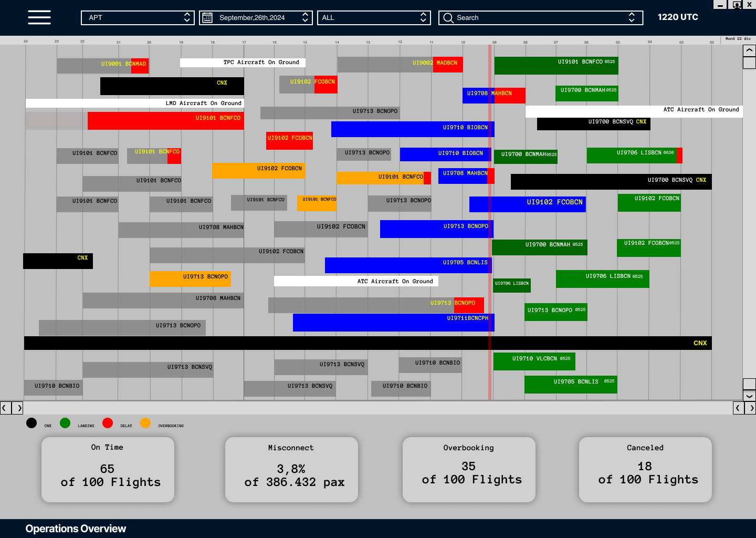Screen dimensions: 756x538
Task: Select red flight UI9101 BCNFCO large bar
Action: coord(166,121)
